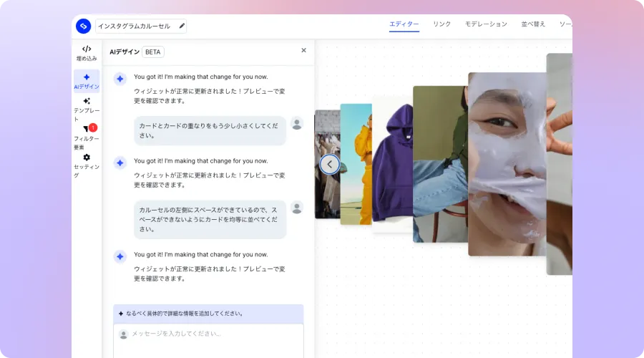
Task: Click the blue app logo icon
Action: tap(84, 26)
